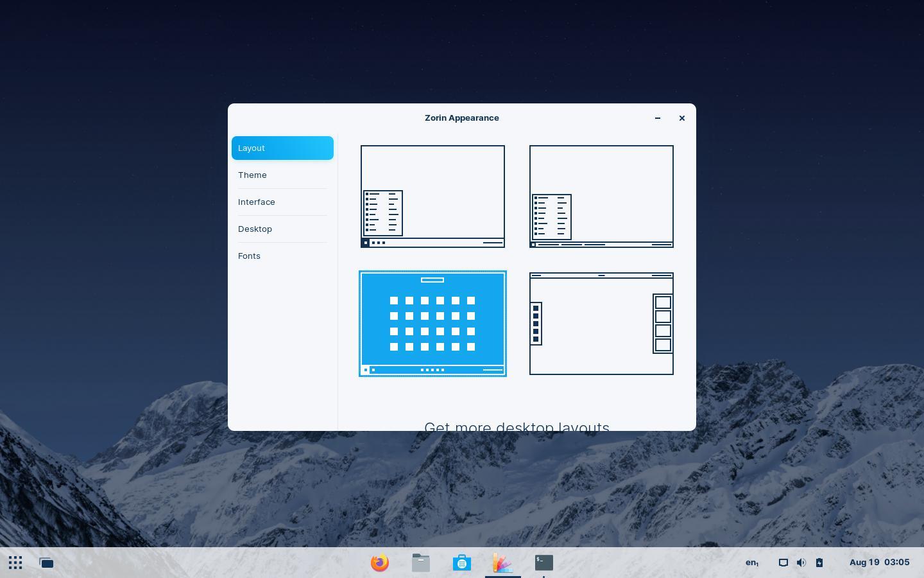This screenshot has height=578, width=924.
Task: Open the en keyboard language selector
Action: coord(751,563)
